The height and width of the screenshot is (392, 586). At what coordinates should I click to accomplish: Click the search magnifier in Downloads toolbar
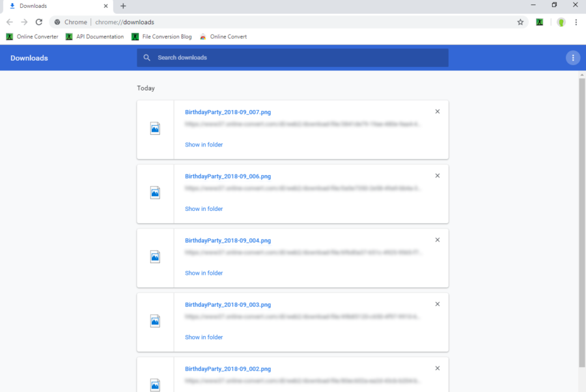(x=146, y=57)
